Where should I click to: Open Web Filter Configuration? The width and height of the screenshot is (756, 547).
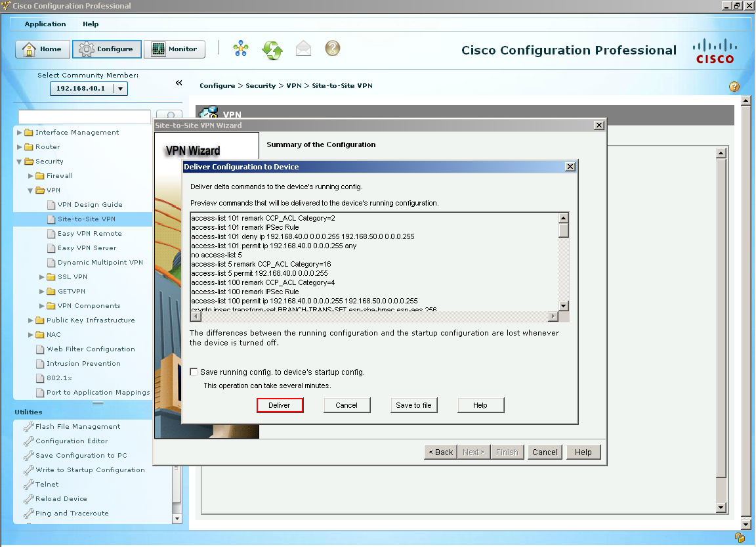[91, 349]
